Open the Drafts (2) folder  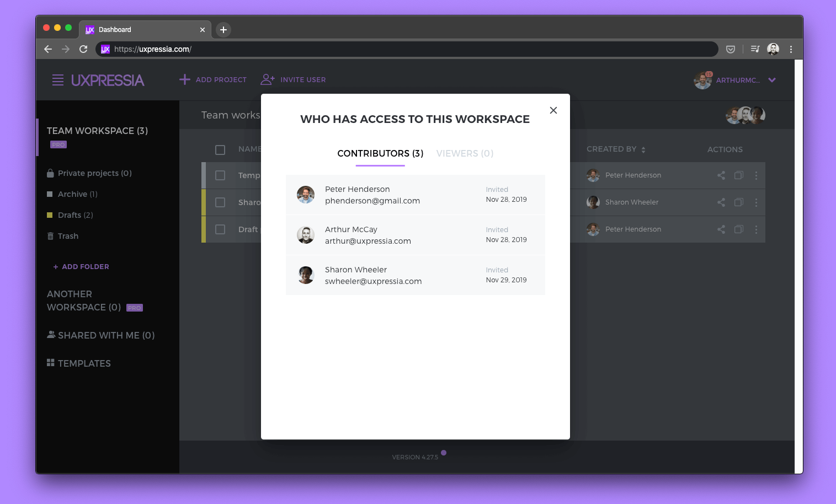pyautogui.click(x=76, y=215)
